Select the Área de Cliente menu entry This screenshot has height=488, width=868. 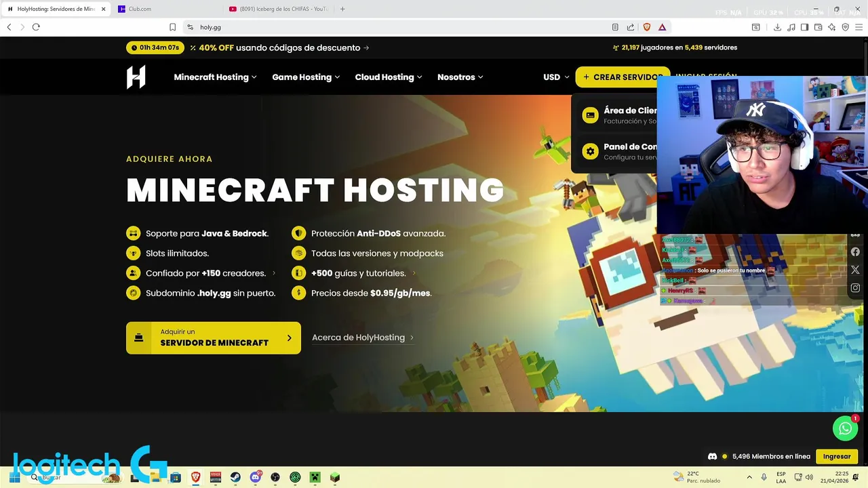pyautogui.click(x=618, y=115)
